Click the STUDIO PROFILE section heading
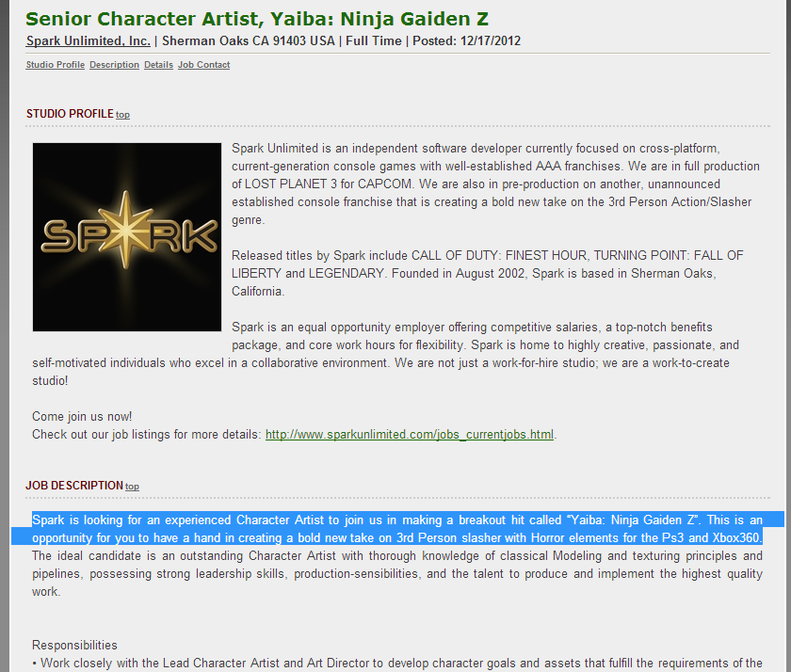This screenshot has height=672, width=791. coord(70,114)
